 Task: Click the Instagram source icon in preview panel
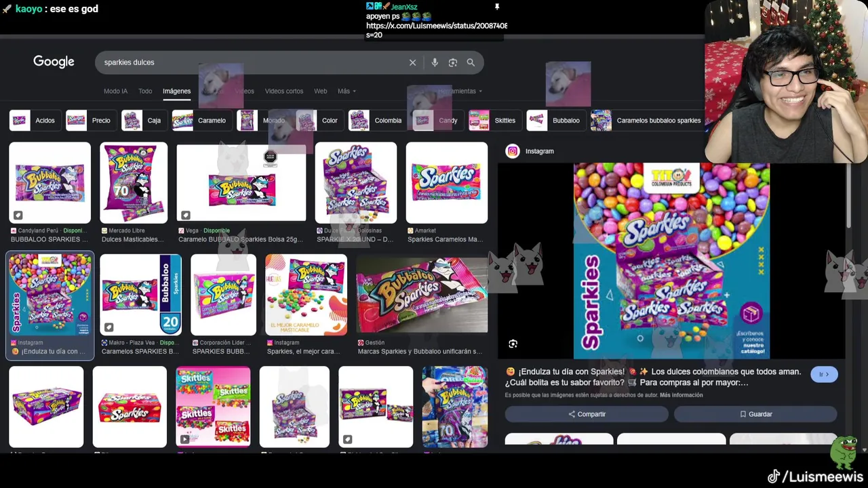[513, 151]
